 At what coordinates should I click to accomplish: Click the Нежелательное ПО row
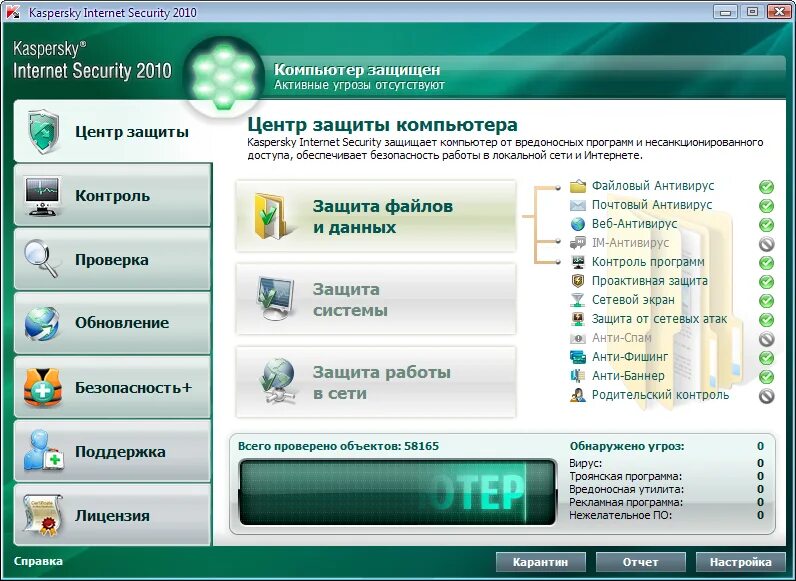[667, 515]
